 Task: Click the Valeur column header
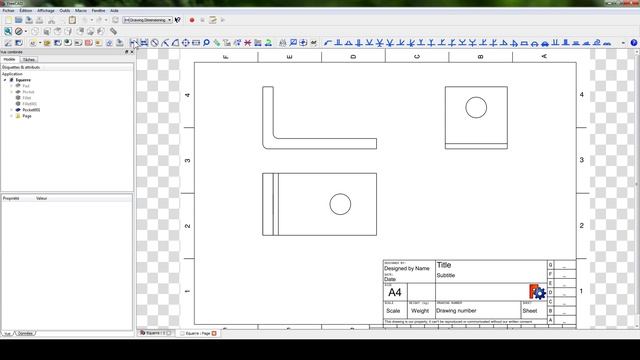click(42, 198)
